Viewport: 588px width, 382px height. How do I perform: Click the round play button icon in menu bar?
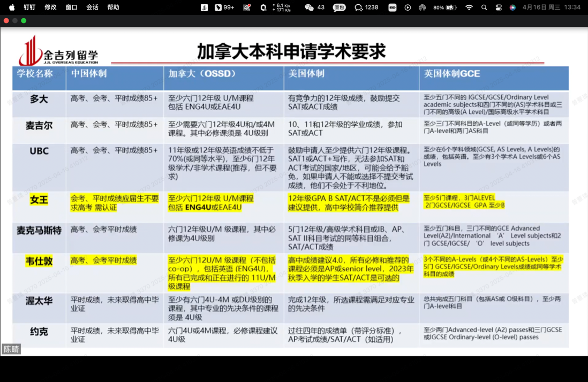408,7
